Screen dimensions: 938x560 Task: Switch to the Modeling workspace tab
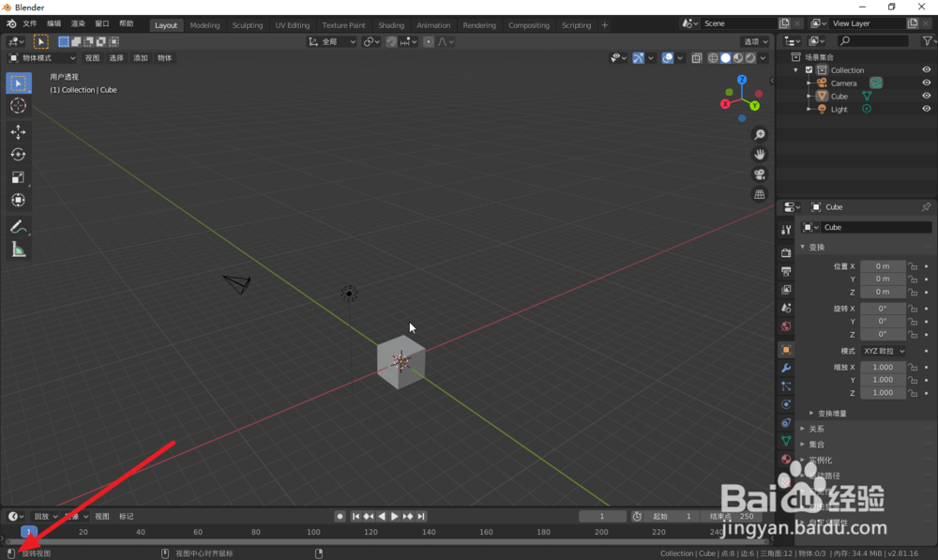(204, 25)
